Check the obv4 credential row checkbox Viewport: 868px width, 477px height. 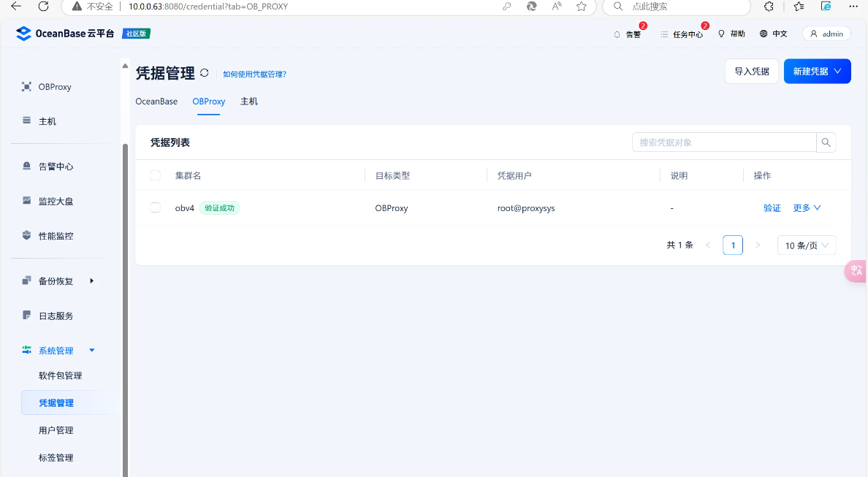pyautogui.click(x=156, y=207)
